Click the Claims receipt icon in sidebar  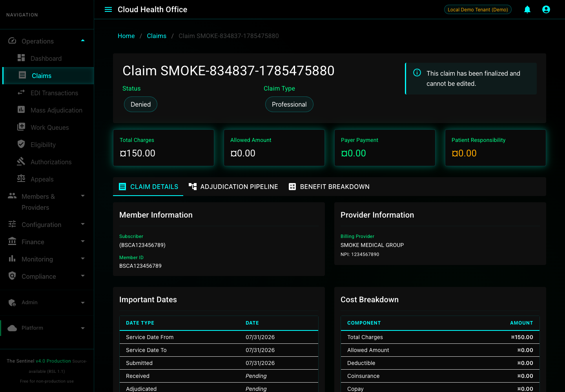point(22,75)
